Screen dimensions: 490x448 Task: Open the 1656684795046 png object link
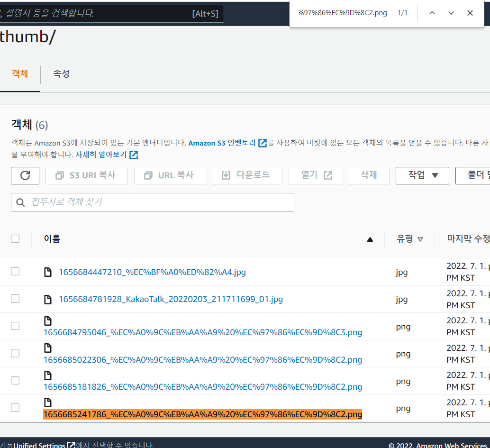[202, 332]
